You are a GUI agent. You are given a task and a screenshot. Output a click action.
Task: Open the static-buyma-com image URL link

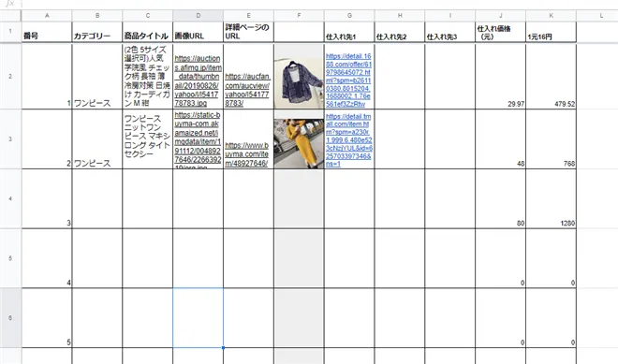198,139
